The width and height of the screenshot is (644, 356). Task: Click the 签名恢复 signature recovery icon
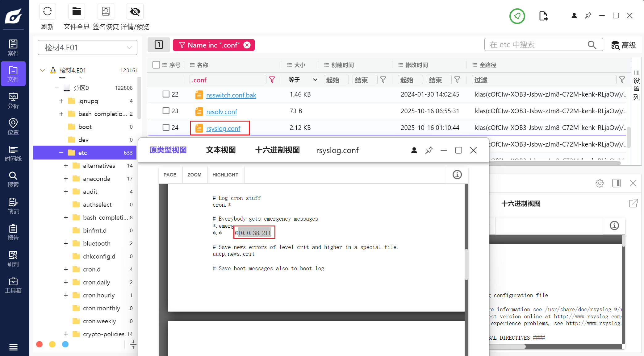(106, 12)
